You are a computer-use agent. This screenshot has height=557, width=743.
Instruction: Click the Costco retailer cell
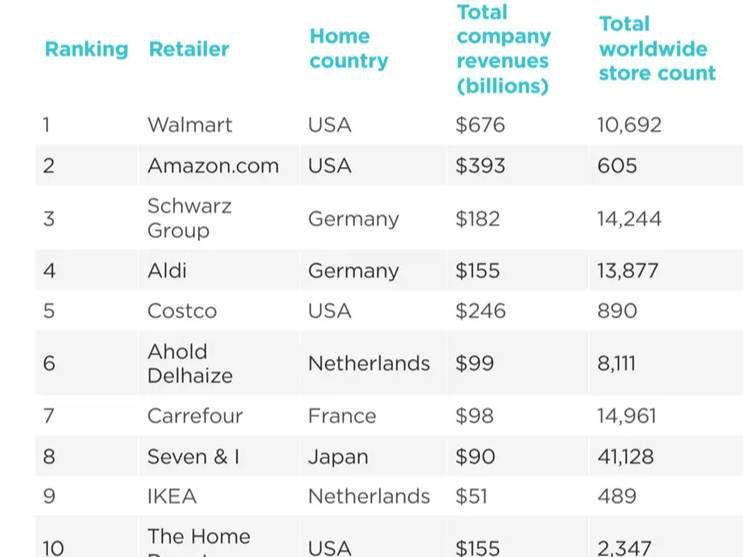coord(182,311)
